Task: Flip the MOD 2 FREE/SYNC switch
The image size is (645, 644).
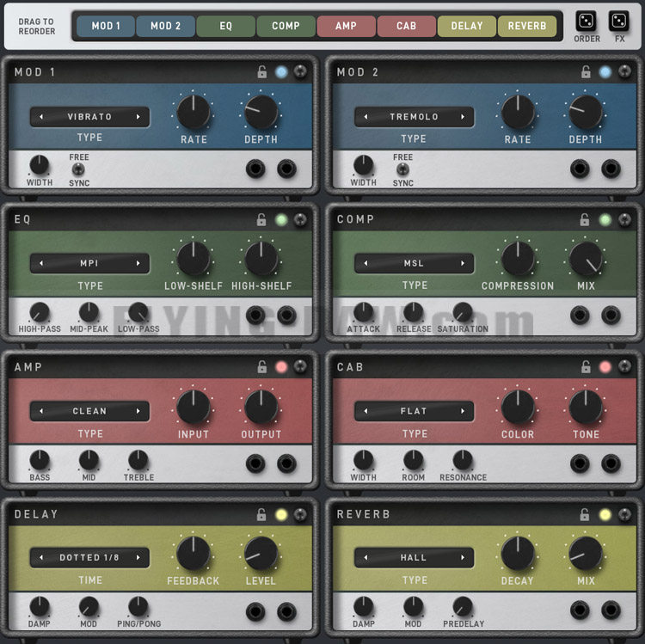Action: [x=402, y=169]
